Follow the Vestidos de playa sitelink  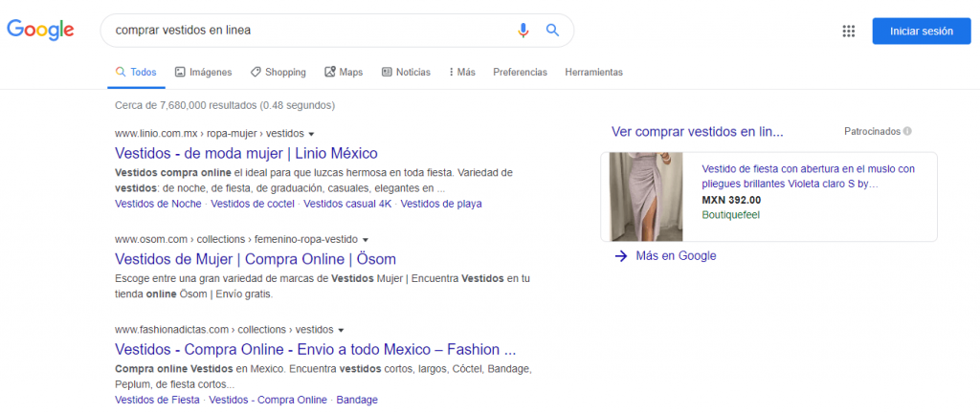(441, 204)
